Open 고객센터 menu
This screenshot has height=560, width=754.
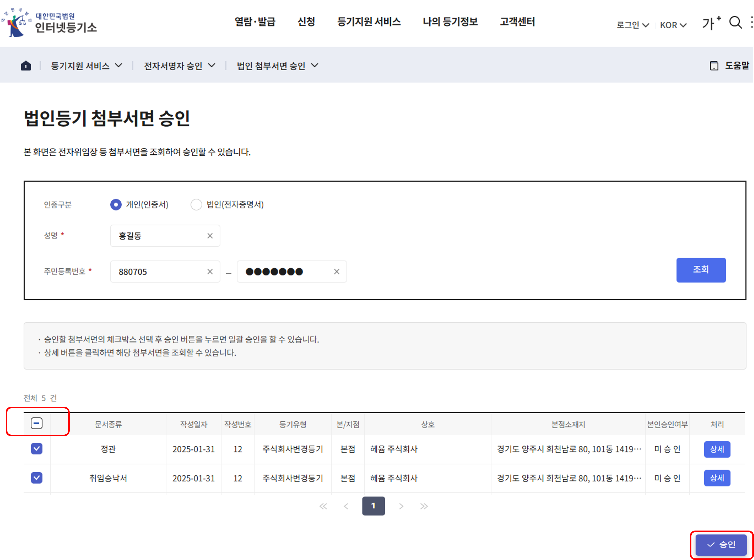(517, 22)
